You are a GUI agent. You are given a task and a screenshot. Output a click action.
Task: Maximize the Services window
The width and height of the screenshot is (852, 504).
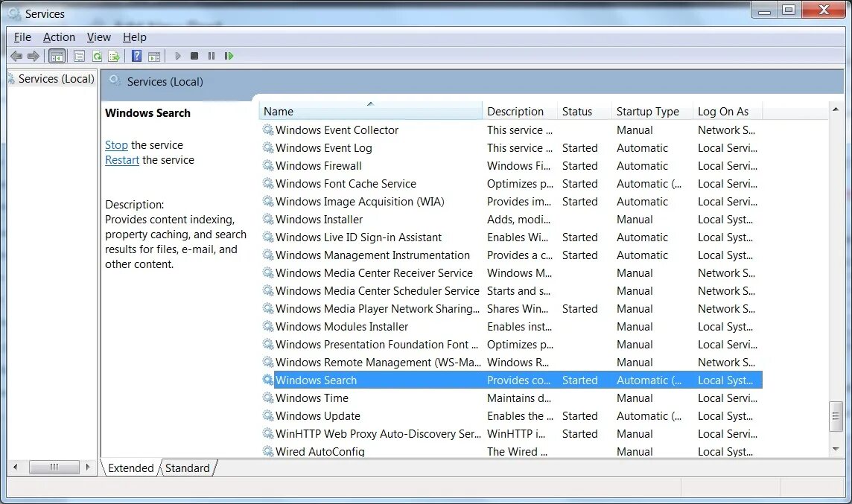click(789, 10)
